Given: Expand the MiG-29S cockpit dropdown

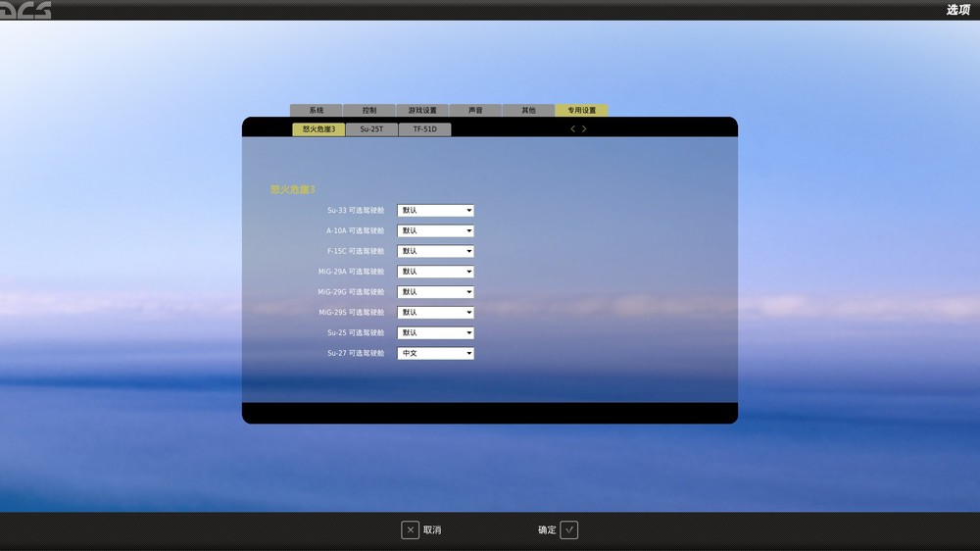Looking at the screenshot, I should click(436, 313).
